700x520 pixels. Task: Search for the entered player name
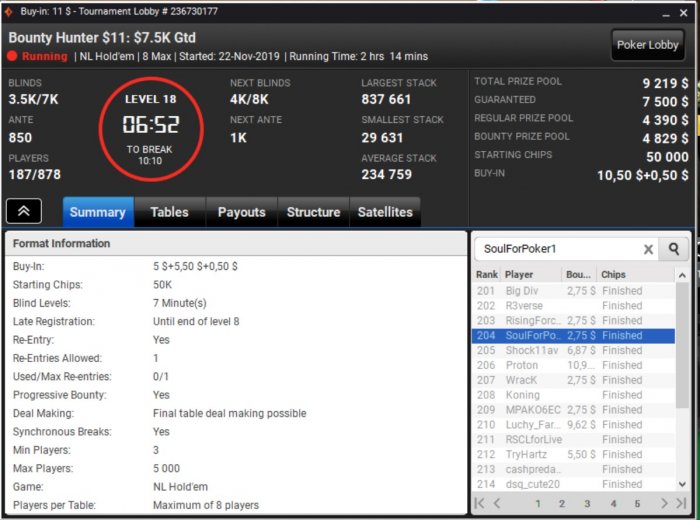click(x=674, y=249)
